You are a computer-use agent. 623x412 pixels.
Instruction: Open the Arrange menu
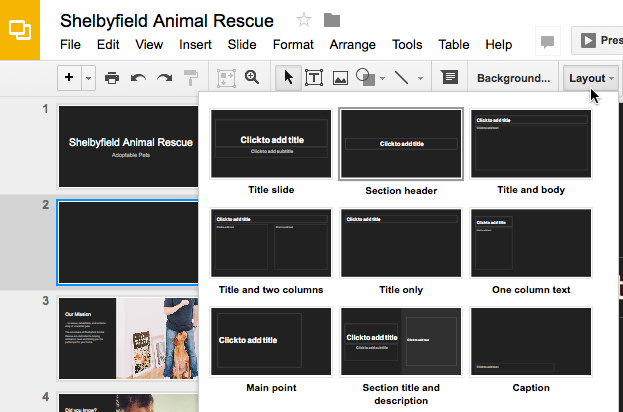(352, 44)
